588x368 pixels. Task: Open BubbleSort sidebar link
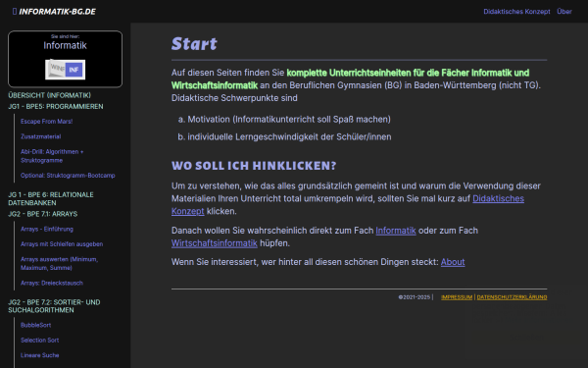[x=35, y=325]
